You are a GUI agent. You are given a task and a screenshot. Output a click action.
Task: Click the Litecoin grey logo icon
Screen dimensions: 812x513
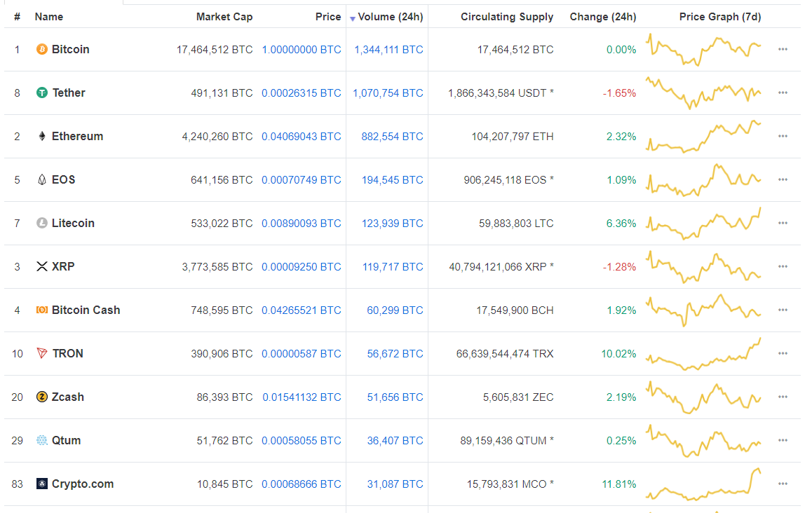[x=42, y=224]
